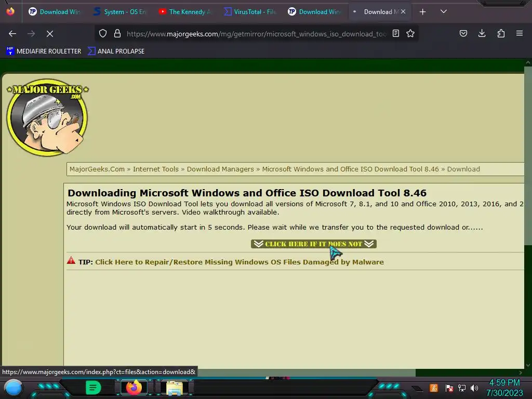532x399 pixels.
Task: Click the Java update tray icon
Action: pos(434,388)
